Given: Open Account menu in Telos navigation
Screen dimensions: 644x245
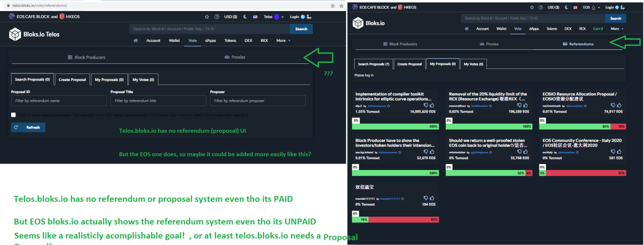Looking at the screenshot, I should click(x=153, y=41).
